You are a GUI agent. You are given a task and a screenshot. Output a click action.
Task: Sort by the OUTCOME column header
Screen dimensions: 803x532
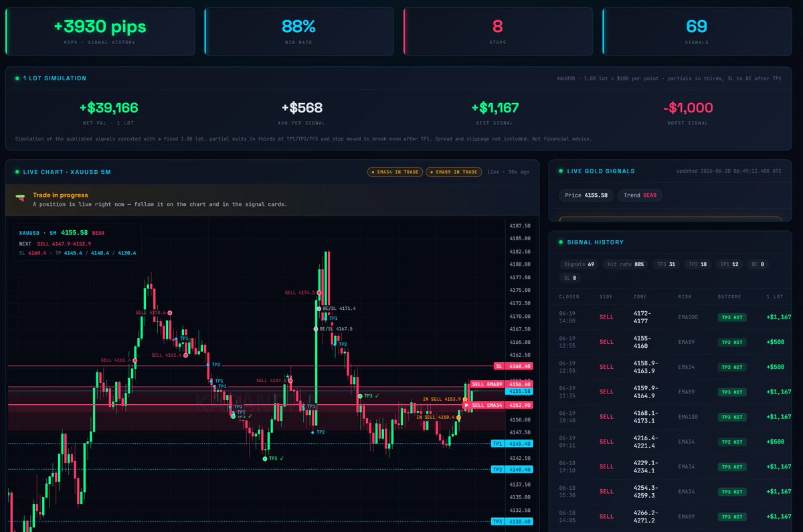pyautogui.click(x=729, y=296)
